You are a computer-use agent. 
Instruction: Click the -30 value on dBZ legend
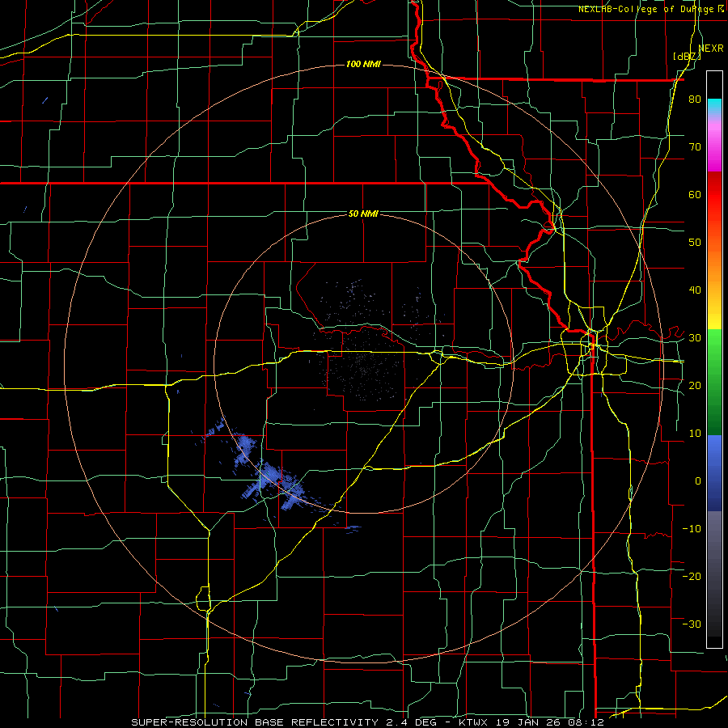[x=692, y=624]
